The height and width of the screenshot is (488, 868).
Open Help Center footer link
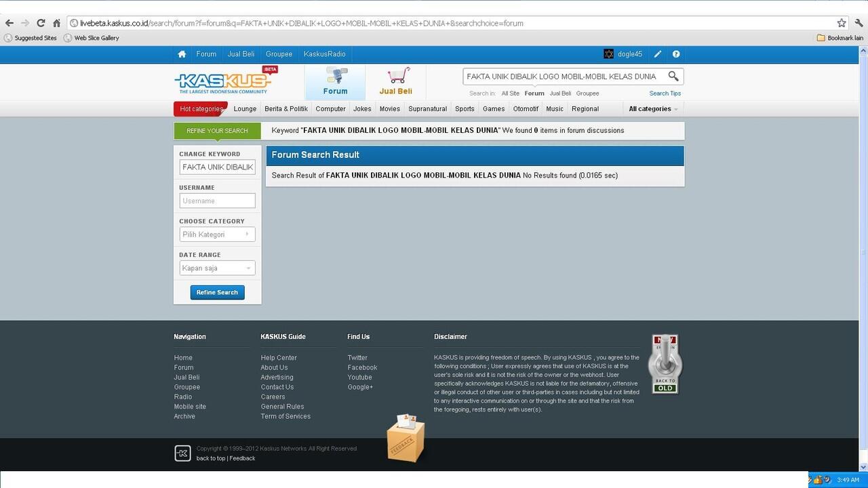point(279,358)
